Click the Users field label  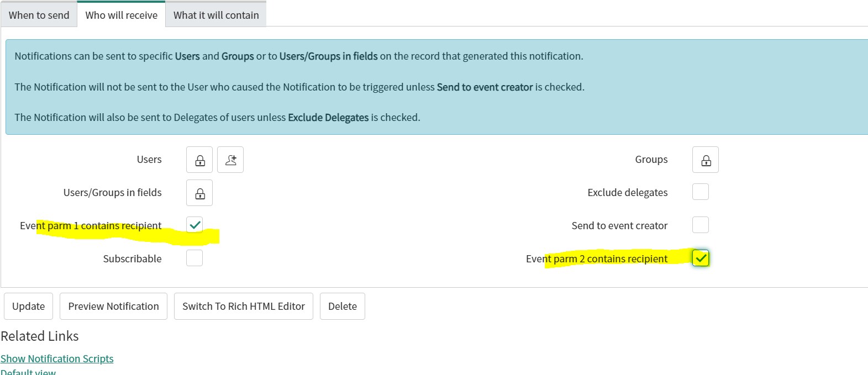tap(149, 160)
